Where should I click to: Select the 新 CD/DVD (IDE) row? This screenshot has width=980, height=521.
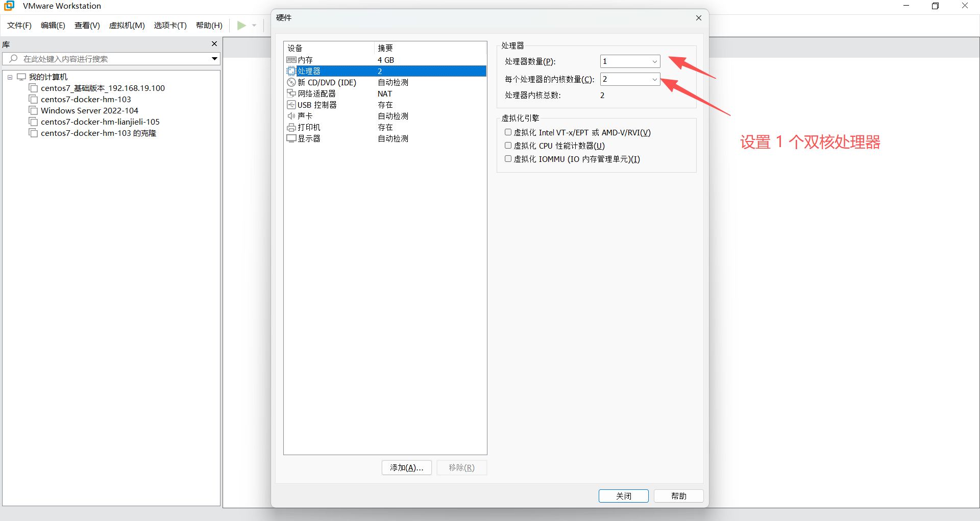pos(385,82)
